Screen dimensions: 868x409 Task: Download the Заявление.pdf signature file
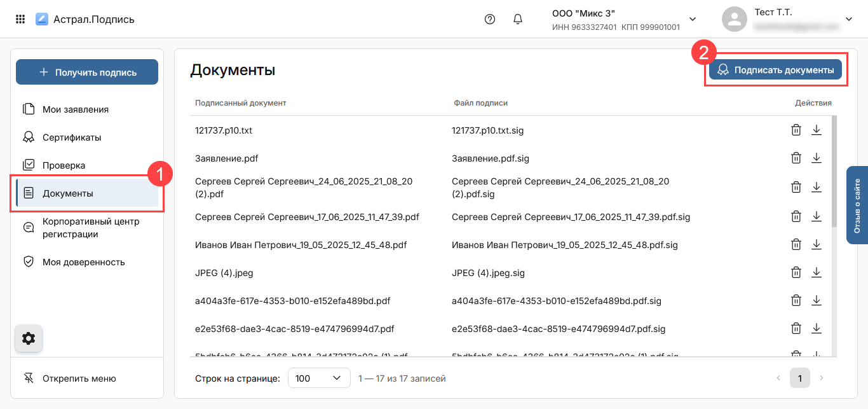coord(817,158)
